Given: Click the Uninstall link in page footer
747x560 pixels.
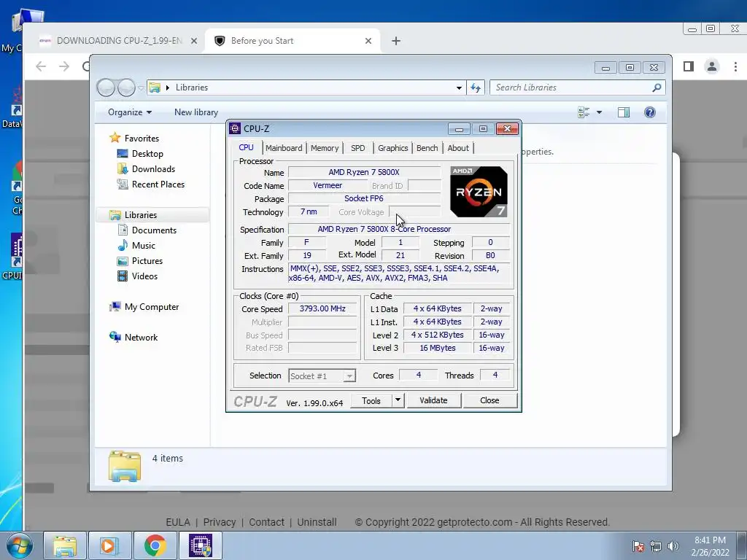Looking at the screenshot, I should point(317,522).
